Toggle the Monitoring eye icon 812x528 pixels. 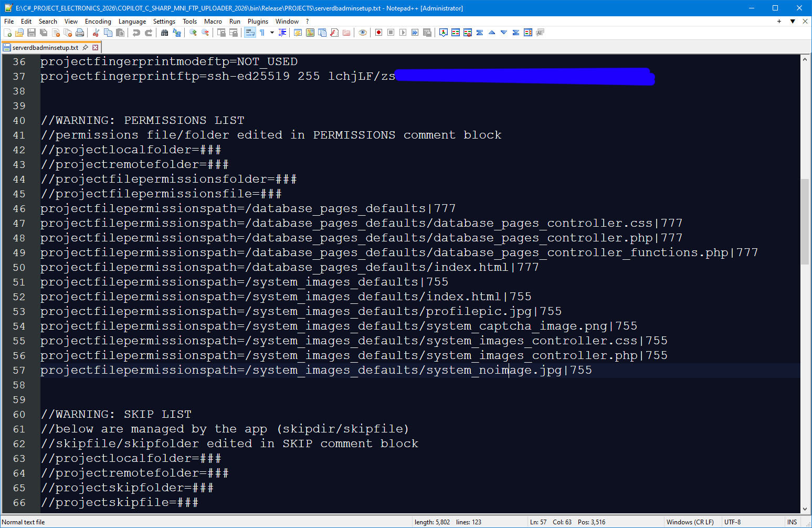point(363,33)
